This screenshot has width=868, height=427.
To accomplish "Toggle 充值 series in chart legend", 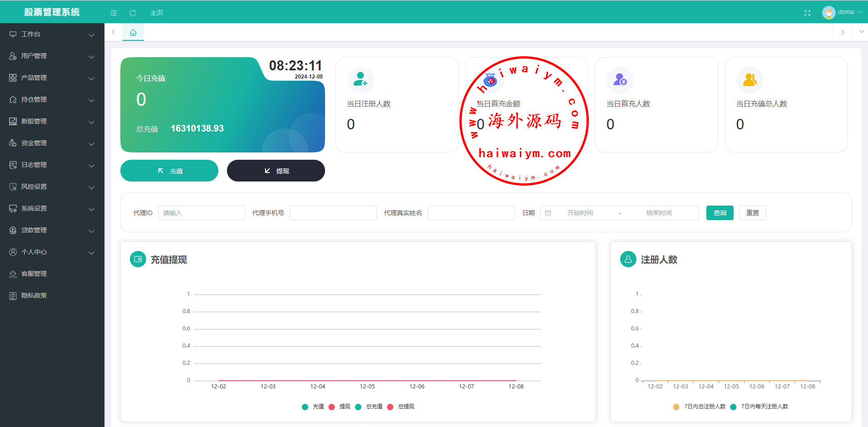I will (x=313, y=407).
